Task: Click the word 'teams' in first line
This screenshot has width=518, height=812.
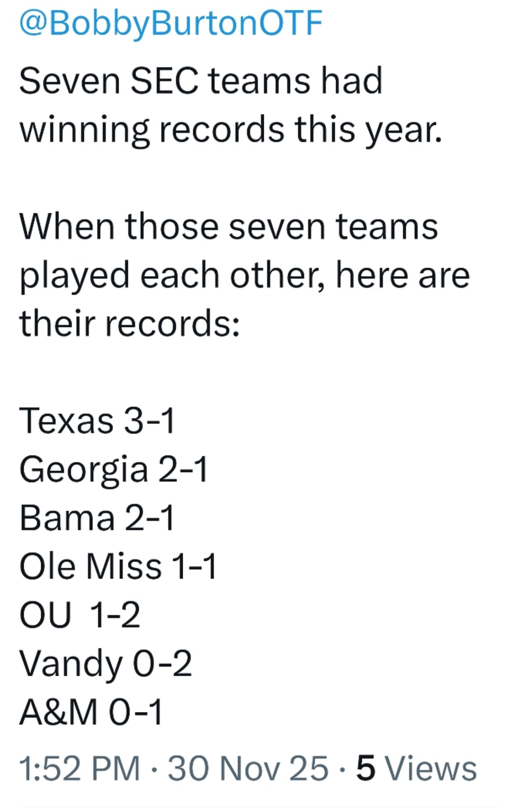Action: pos(259,81)
